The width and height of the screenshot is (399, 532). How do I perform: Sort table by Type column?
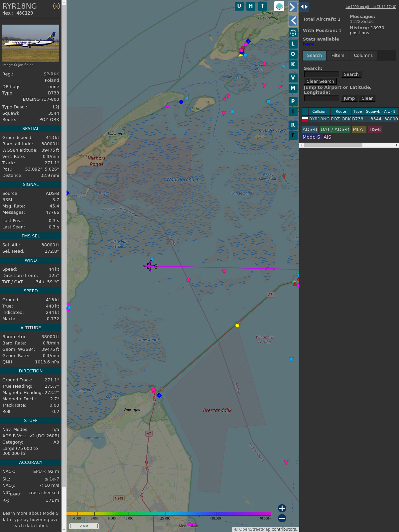(358, 112)
